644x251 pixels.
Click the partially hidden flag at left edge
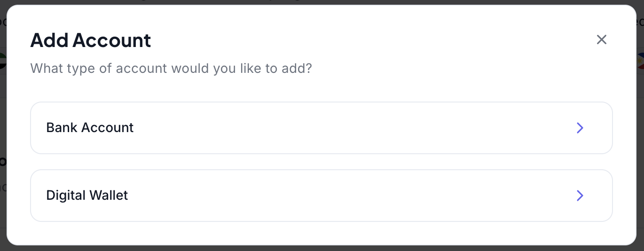click(x=2, y=61)
